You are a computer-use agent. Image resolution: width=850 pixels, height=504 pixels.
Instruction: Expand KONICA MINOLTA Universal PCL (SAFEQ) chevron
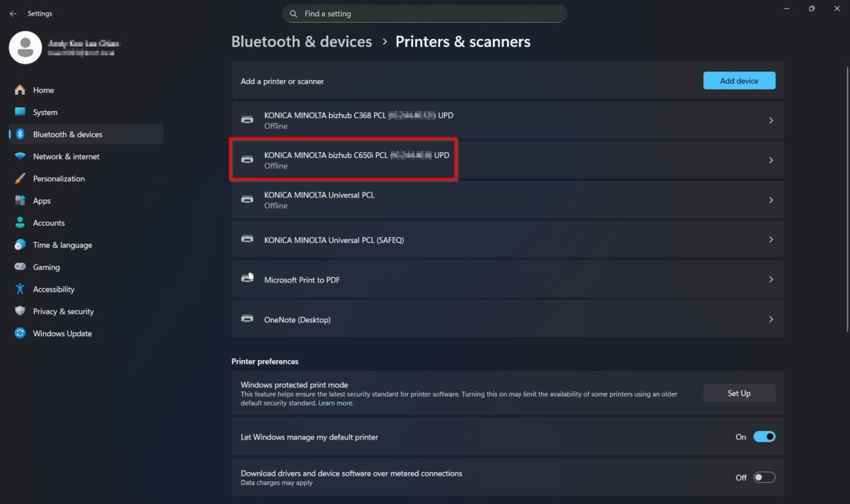point(771,240)
